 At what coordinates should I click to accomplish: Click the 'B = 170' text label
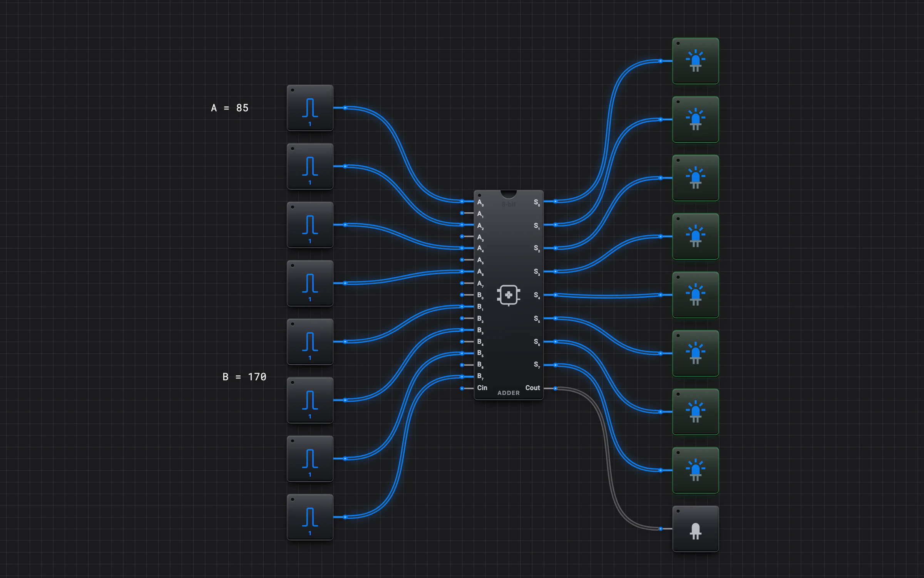point(244,377)
